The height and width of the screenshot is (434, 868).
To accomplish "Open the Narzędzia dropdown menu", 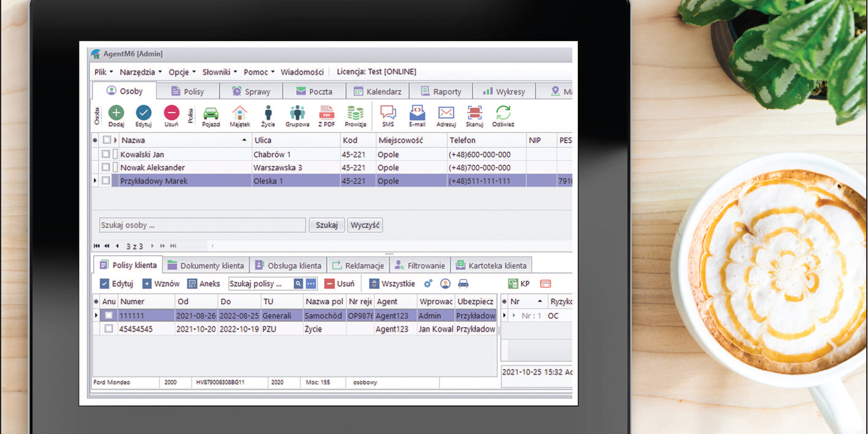I will point(141,72).
